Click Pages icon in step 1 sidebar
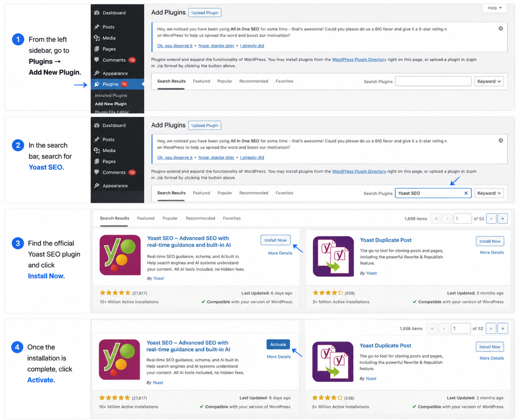525x420 pixels. [97, 49]
